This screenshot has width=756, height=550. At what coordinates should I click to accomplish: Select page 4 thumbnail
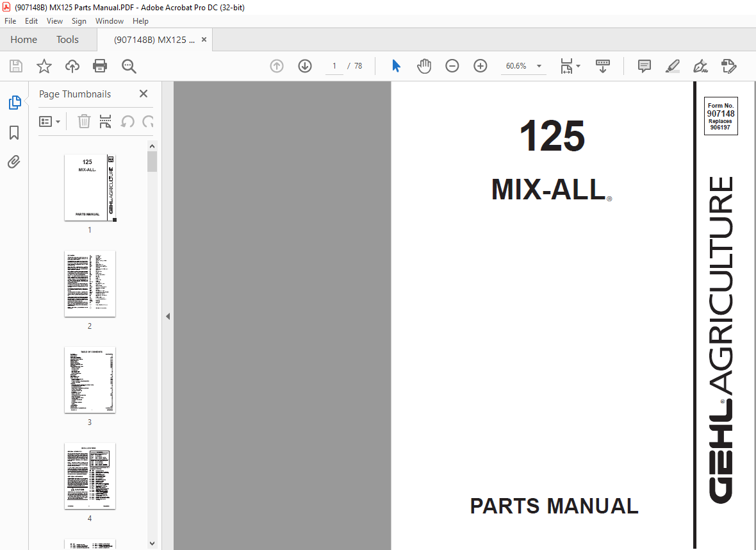(90, 476)
